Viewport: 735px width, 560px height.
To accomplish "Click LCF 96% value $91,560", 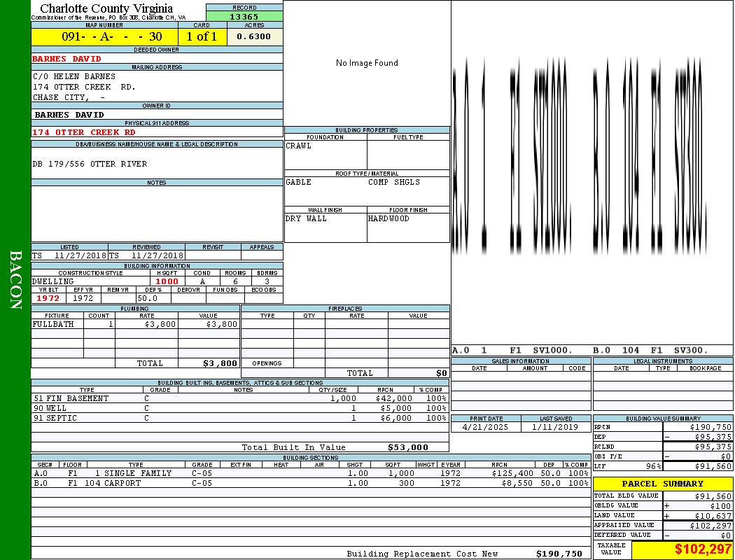I will (x=713, y=466).
